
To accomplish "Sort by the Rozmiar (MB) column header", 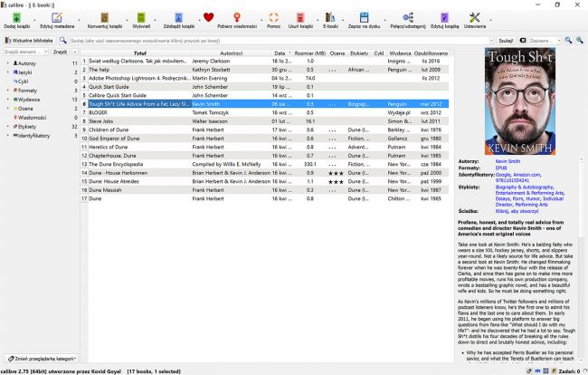I will pyautogui.click(x=309, y=53).
